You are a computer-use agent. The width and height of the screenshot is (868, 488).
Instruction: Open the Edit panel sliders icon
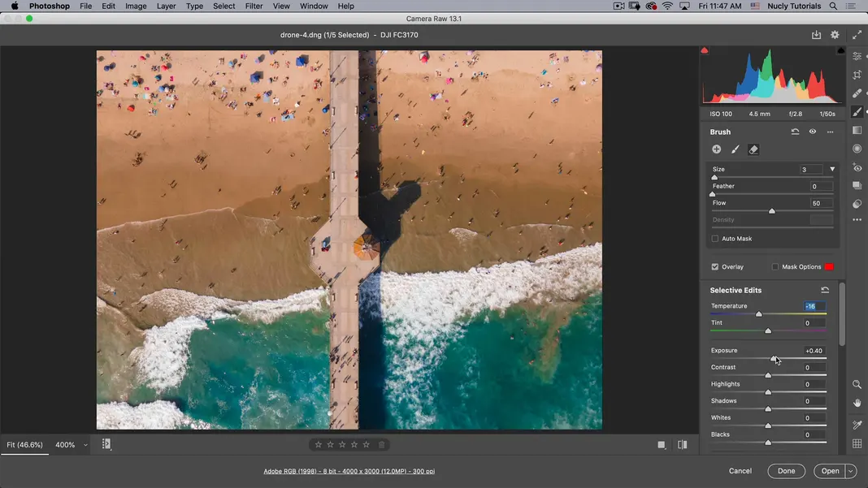point(857,56)
